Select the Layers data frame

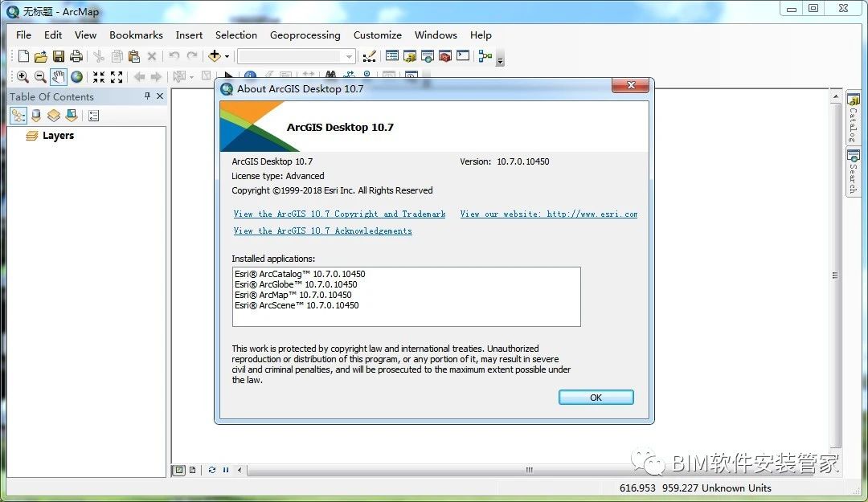point(58,136)
